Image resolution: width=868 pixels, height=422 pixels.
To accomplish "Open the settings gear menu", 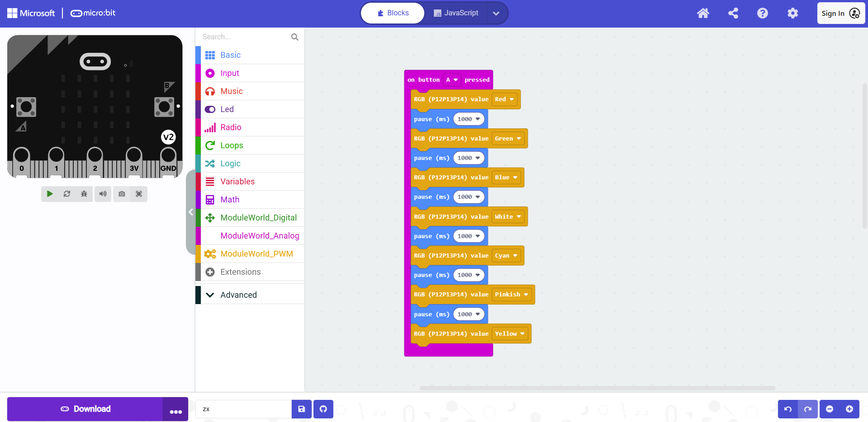I will coord(792,13).
